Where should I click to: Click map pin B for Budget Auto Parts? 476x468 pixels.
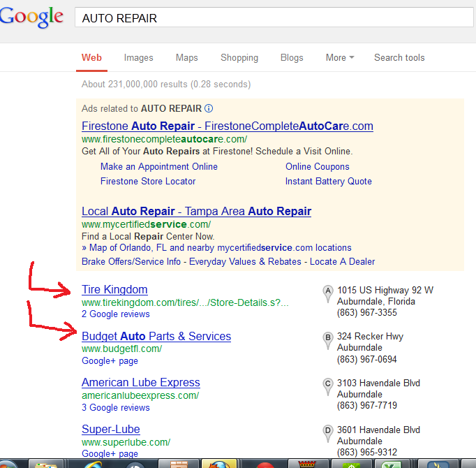[328, 340]
